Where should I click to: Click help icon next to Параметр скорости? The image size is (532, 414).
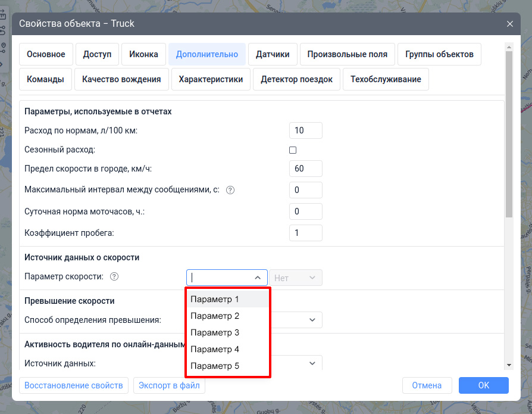(115, 277)
